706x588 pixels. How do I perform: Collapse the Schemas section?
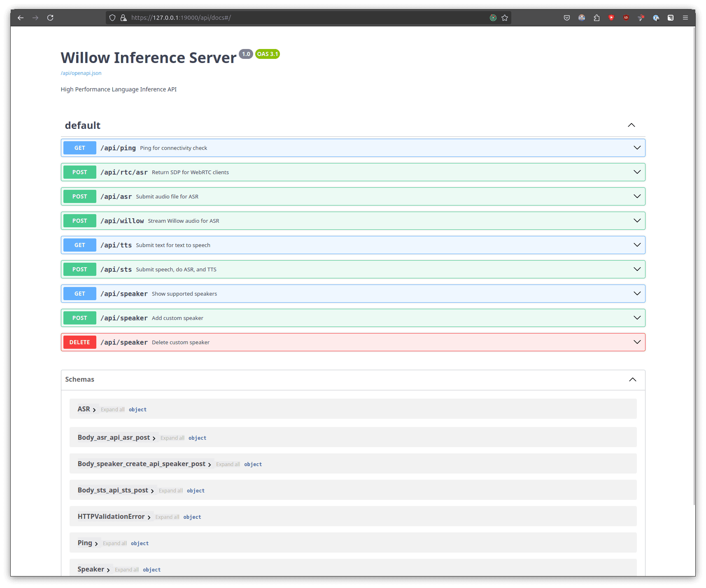633,379
